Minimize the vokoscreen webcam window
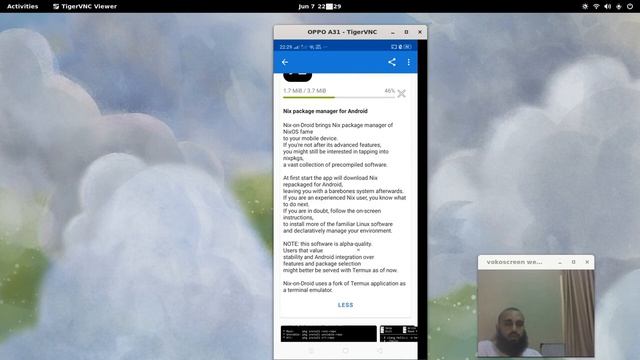The width and height of the screenshot is (640, 360). (560, 262)
